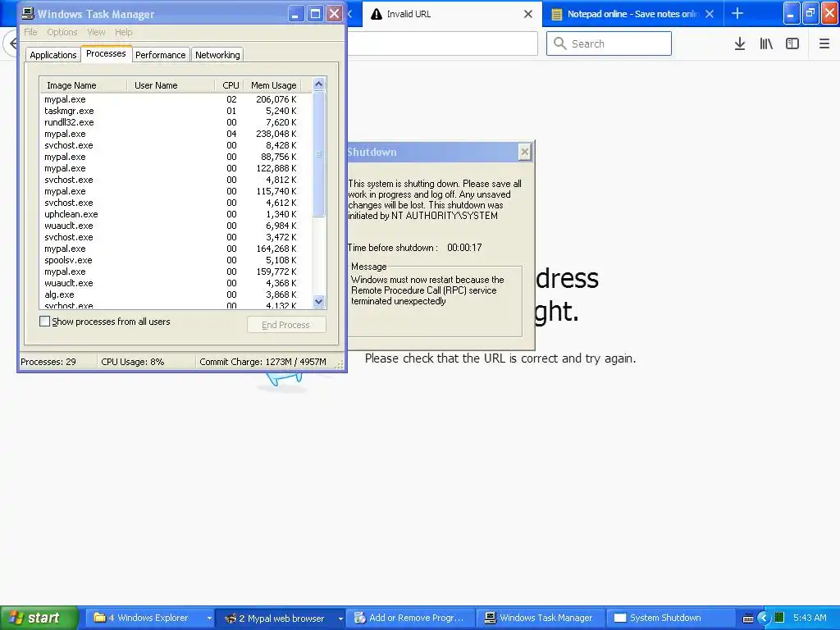The height and width of the screenshot is (630, 840).
Task: Switch to the Performance tab
Action: [160, 55]
